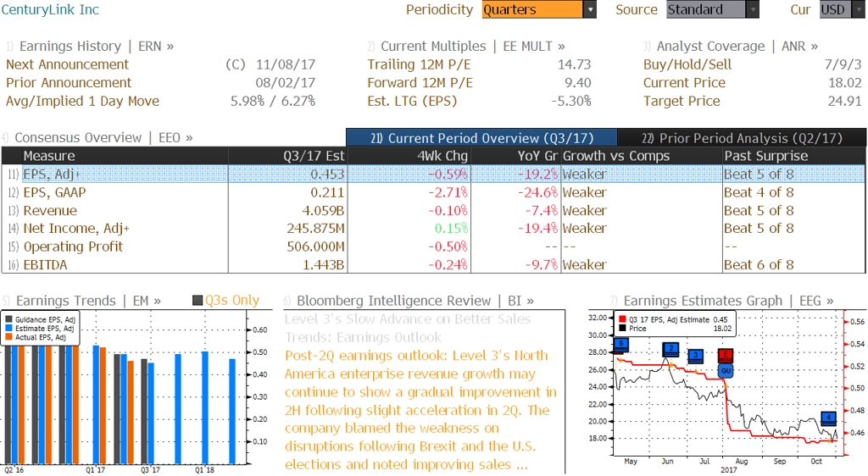The height and width of the screenshot is (476, 868).
Task: Click the red Q3 17 EPS Estimate legend swatch
Action: tap(622, 319)
